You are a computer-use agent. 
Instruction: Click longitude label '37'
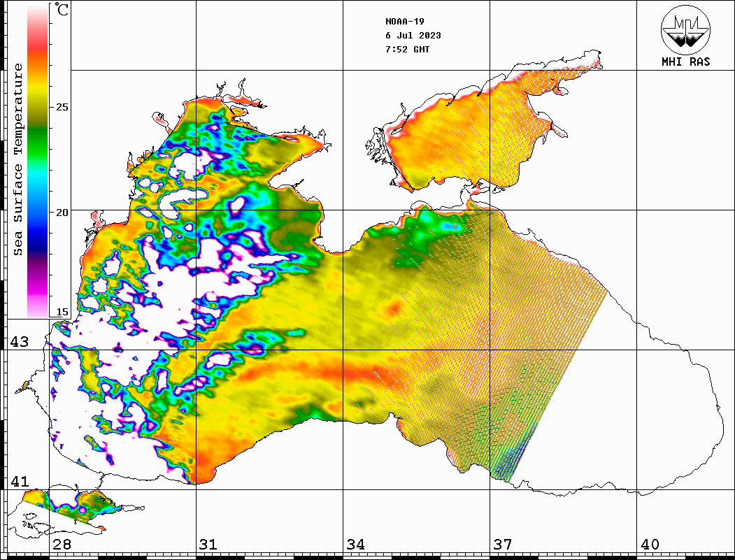pos(503,545)
